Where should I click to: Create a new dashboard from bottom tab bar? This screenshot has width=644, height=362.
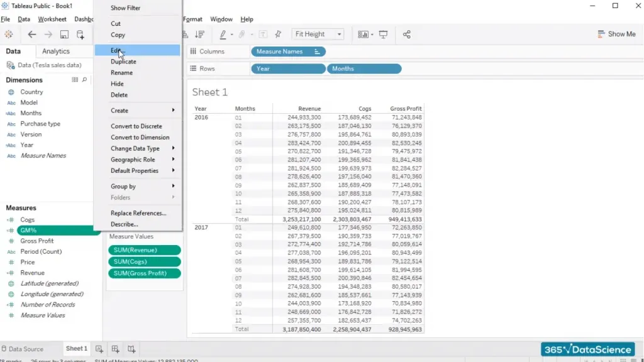pos(115,349)
